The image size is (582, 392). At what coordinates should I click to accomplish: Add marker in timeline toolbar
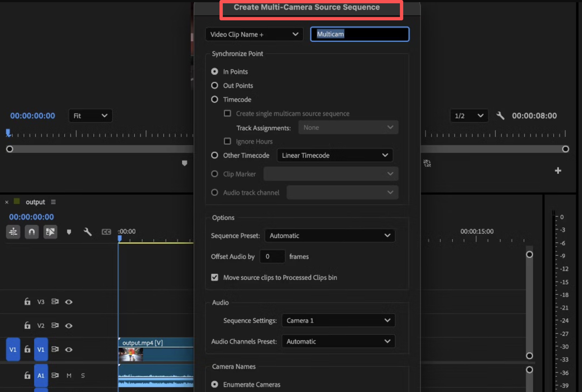(x=69, y=232)
